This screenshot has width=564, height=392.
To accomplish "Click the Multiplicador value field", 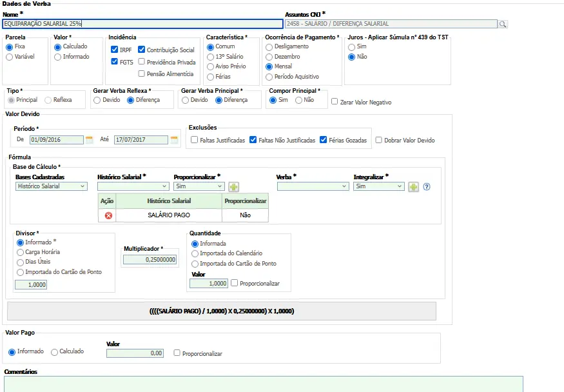I will coord(149,259).
